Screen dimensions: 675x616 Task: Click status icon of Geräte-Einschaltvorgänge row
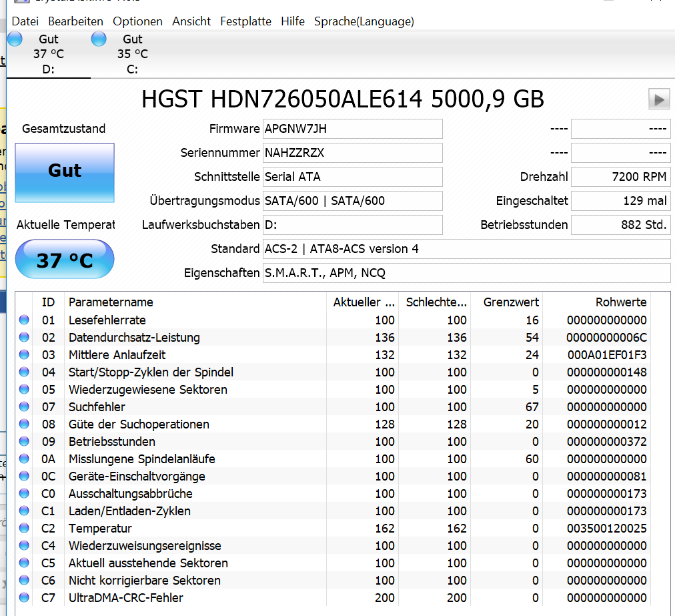pos(24,476)
